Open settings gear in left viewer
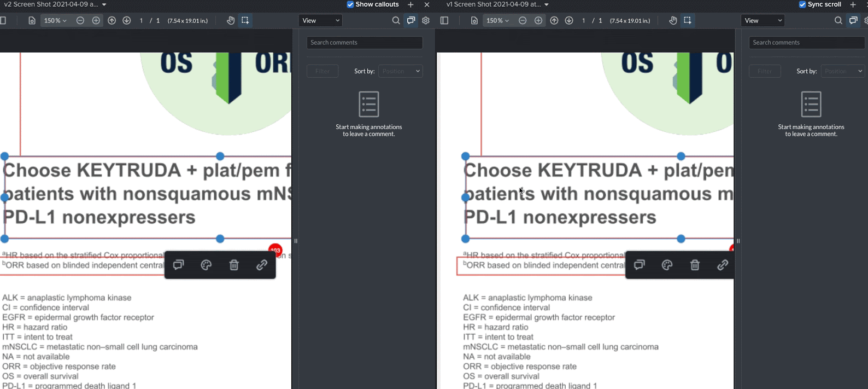Screen dimensions: 868x389 (426, 20)
